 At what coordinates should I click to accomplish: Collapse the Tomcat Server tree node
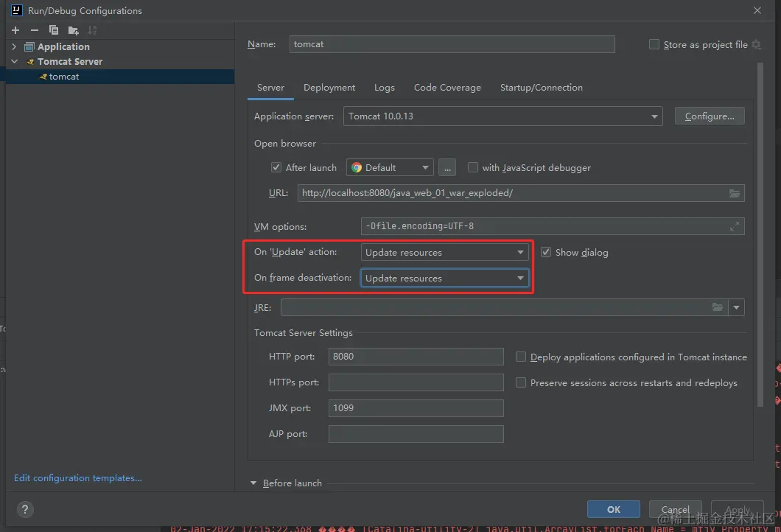(x=14, y=61)
